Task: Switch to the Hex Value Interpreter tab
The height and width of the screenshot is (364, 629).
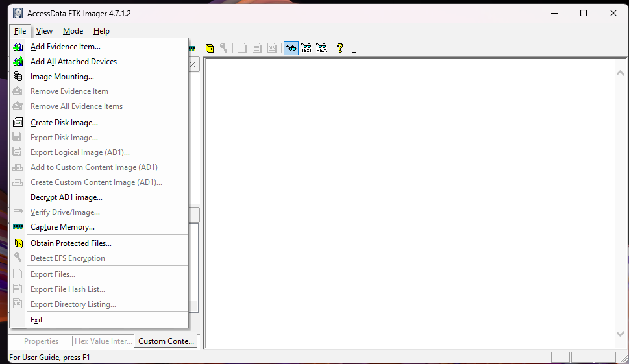Action: [103, 341]
